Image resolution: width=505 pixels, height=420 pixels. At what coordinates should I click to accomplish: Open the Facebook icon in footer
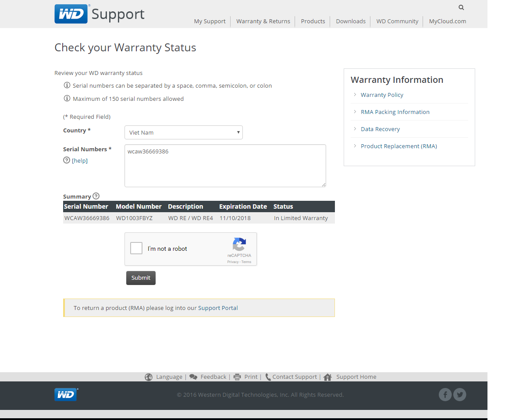445,395
